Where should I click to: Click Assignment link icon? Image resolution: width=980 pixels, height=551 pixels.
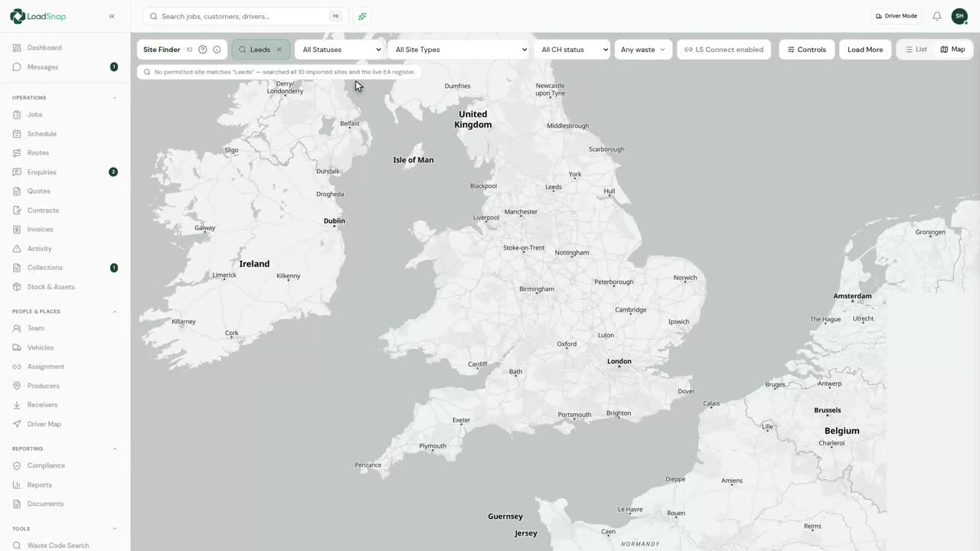point(17,367)
